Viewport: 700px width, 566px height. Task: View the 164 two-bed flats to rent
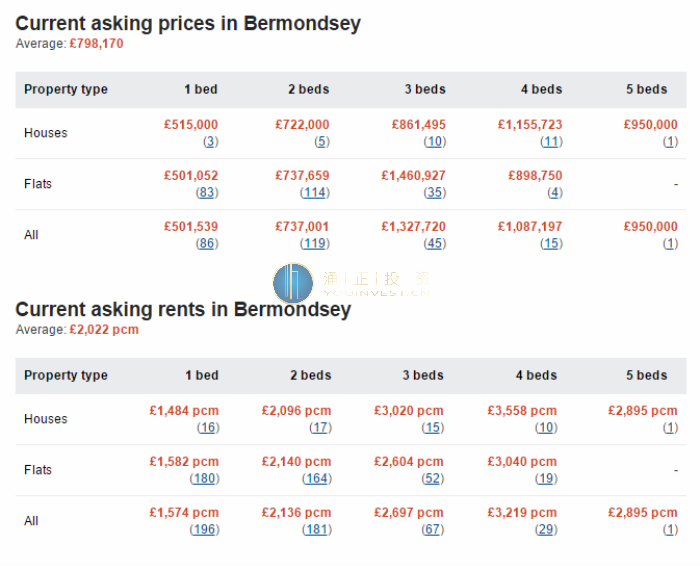pos(317,479)
